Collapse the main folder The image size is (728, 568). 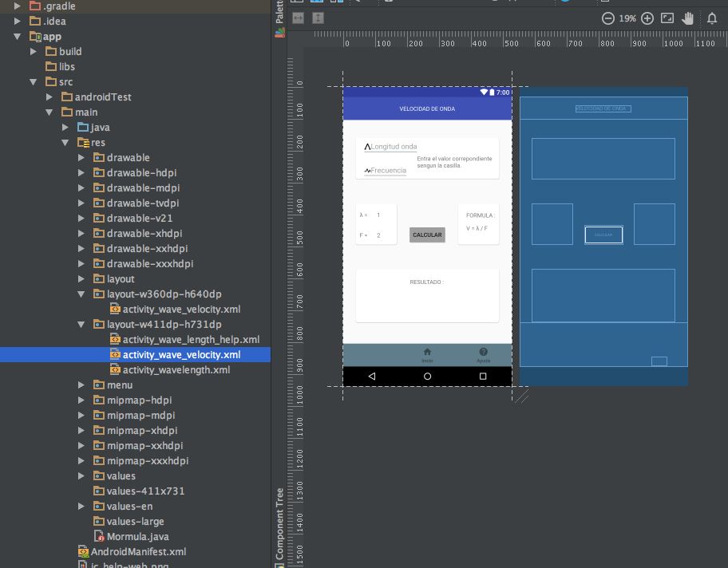[49, 112]
